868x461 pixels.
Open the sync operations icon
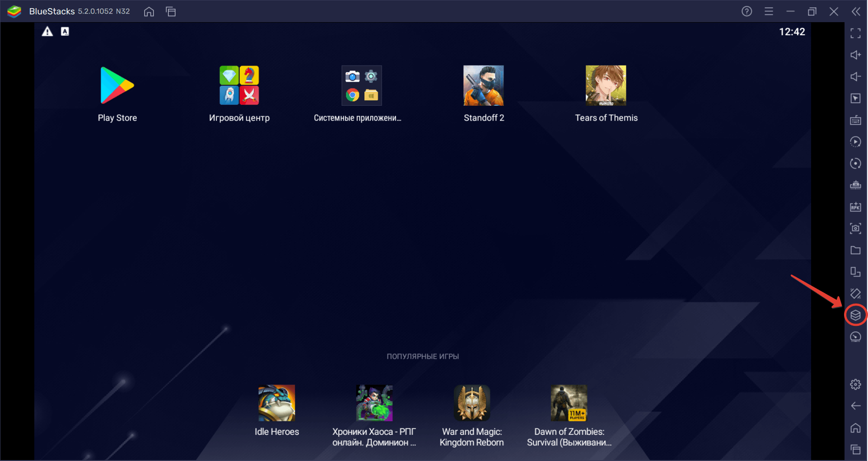click(x=855, y=141)
